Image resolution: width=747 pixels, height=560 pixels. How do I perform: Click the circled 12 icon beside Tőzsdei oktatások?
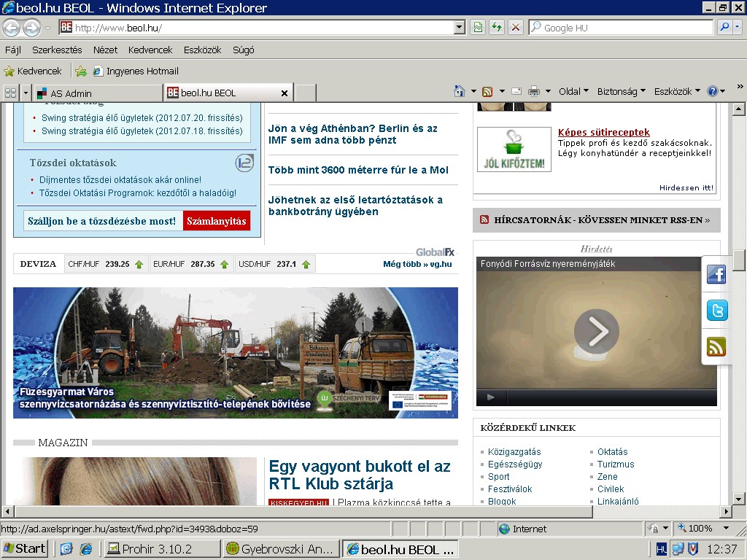coord(244,163)
